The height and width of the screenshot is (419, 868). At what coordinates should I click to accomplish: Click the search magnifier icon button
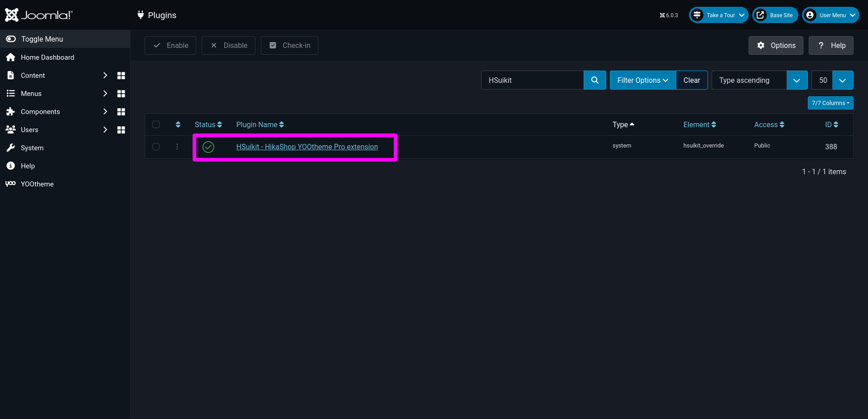coord(594,80)
